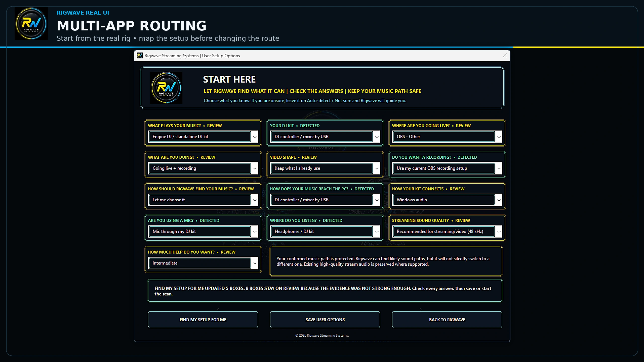Click the 'Choose what you know' instruction line

(x=305, y=101)
